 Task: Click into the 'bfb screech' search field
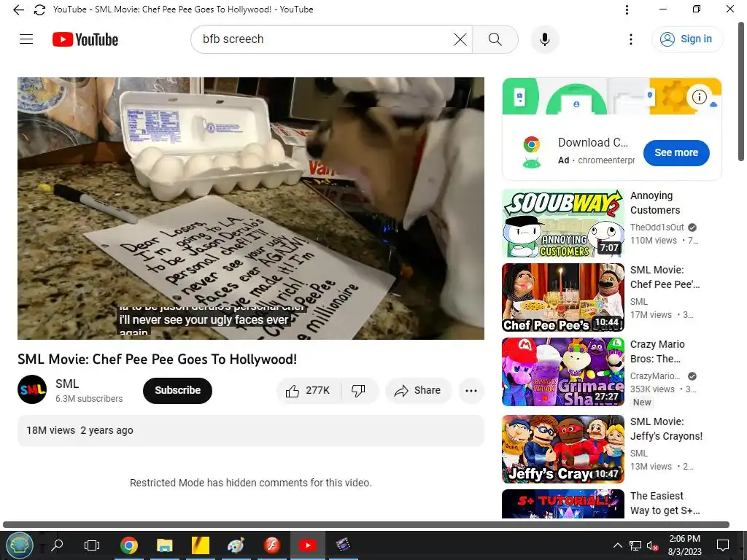coord(324,39)
